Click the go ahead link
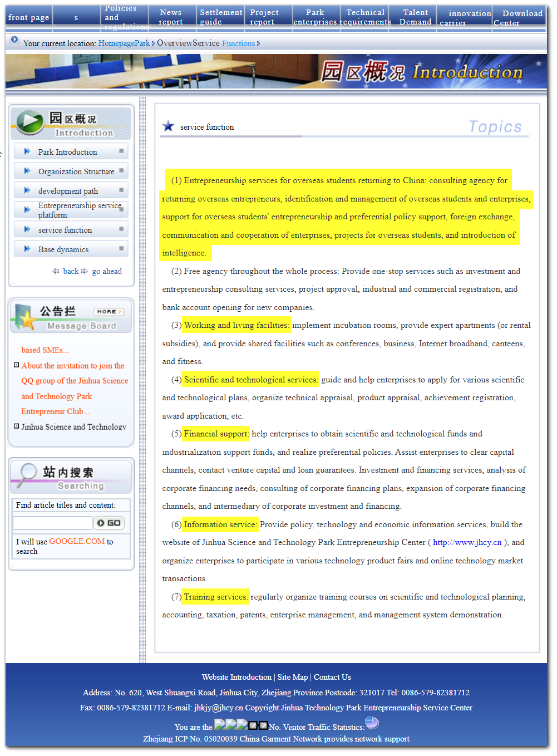Screen dimensions: 557x756 click(x=107, y=271)
